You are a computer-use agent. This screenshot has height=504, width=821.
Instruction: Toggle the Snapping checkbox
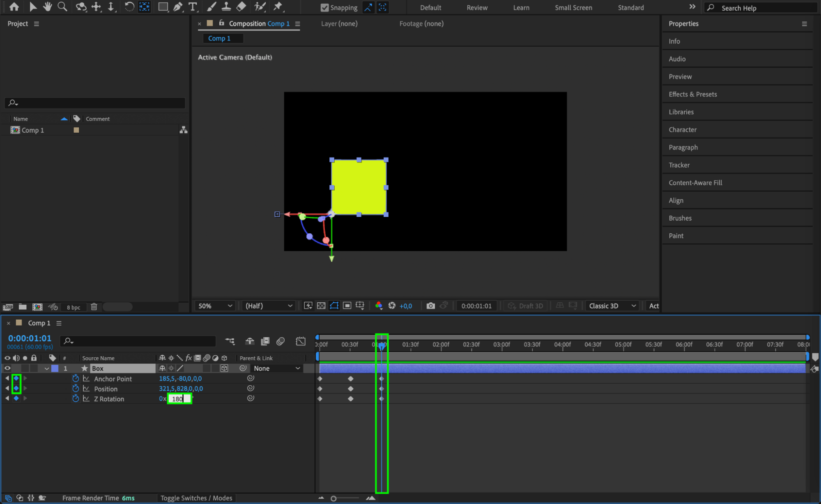324,8
